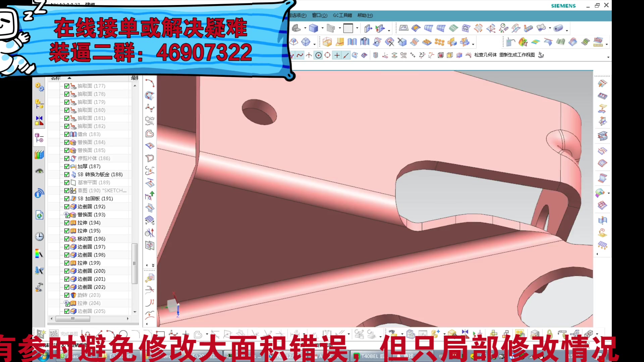The height and width of the screenshot is (362, 644).
Task: Select the tube surface tool icon
Action: tap(558, 28)
